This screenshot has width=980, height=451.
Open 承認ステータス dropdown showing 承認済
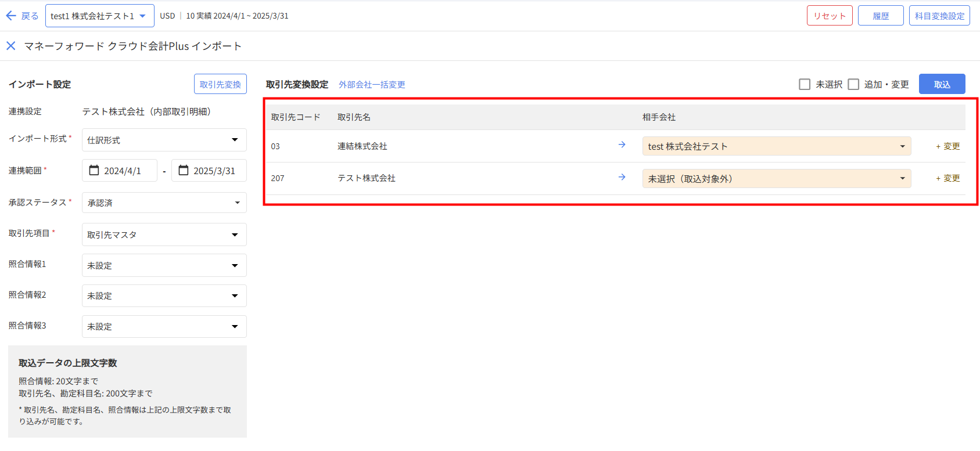164,203
